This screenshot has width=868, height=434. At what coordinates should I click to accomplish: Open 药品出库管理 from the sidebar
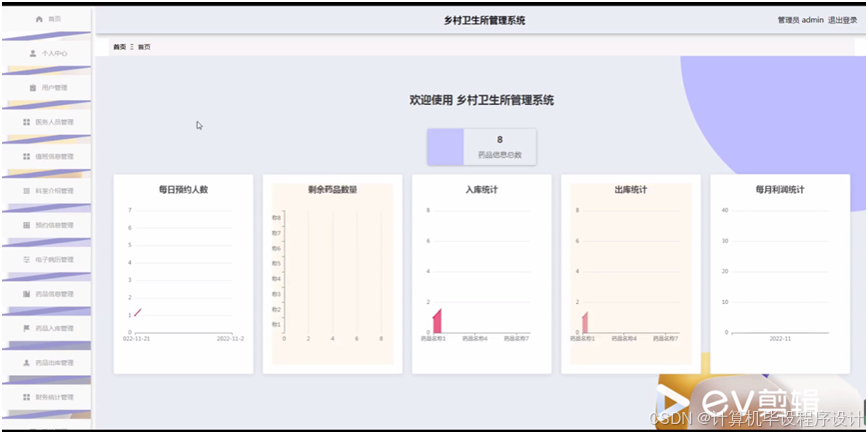[x=47, y=362]
